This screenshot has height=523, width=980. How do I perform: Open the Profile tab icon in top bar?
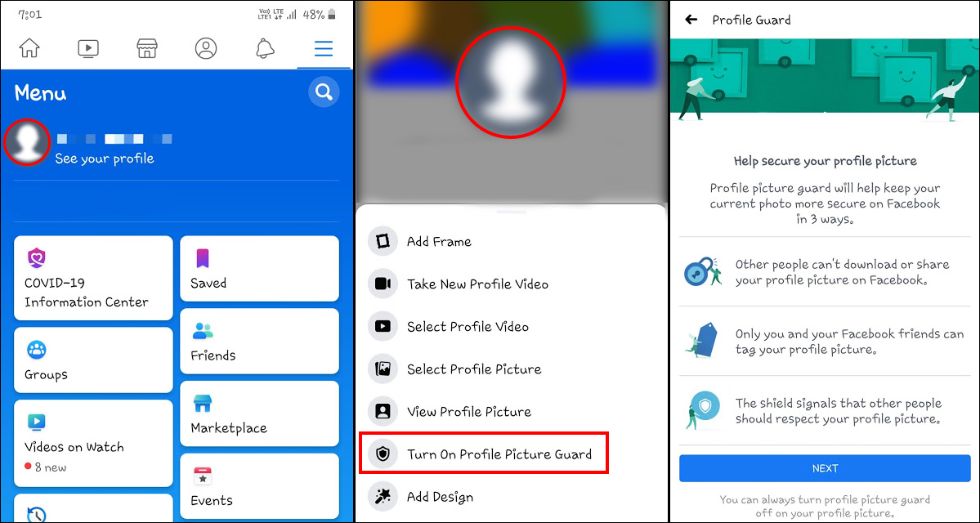[x=206, y=48]
